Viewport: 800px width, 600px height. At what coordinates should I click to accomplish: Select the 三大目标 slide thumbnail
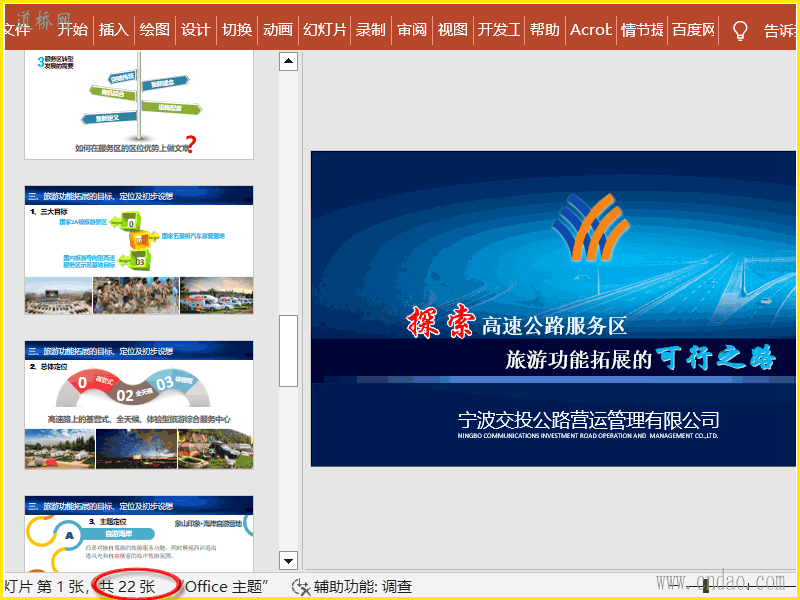pyautogui.click(x=139, y=250)
